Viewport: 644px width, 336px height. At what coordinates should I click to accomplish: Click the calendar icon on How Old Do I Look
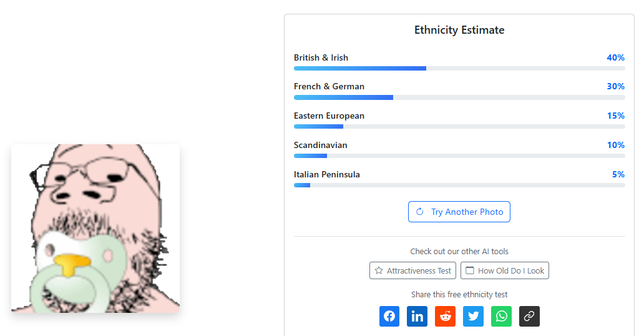[470, 270]
